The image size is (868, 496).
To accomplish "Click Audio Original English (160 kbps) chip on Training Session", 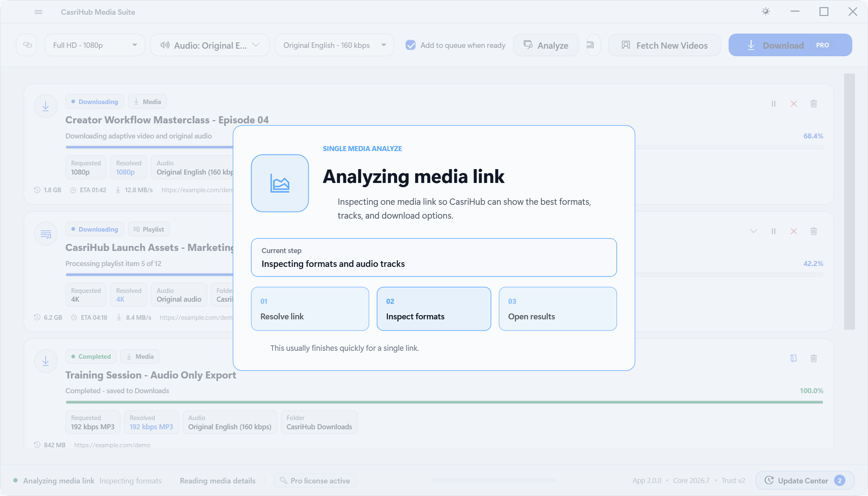I will [x=230, y=422].
